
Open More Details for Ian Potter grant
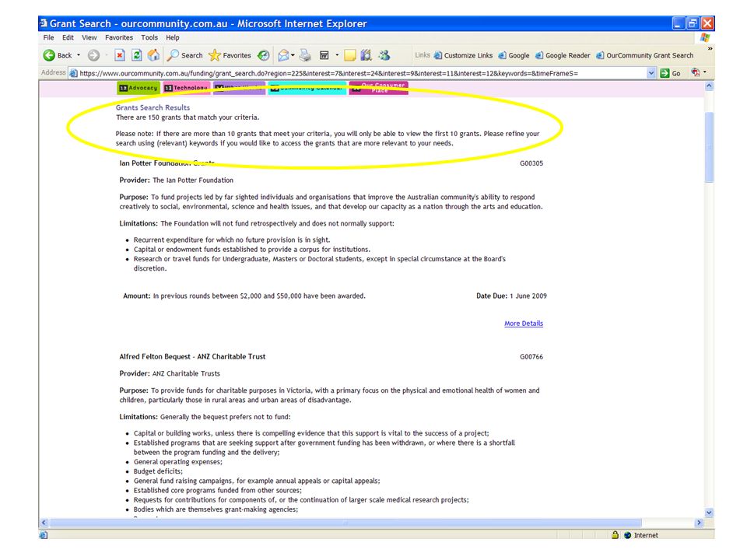coord(524,324)
